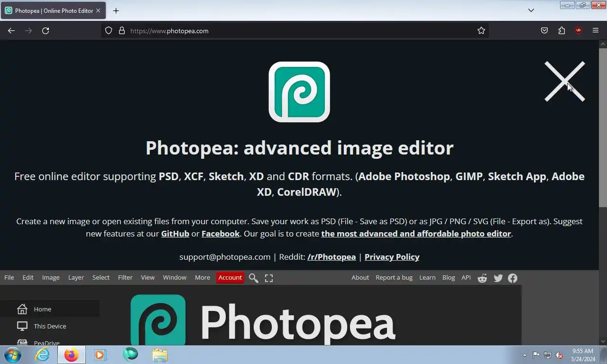Viewport: 607px width, 364px height.
Task: Open the Select menu
Action: 101,278
